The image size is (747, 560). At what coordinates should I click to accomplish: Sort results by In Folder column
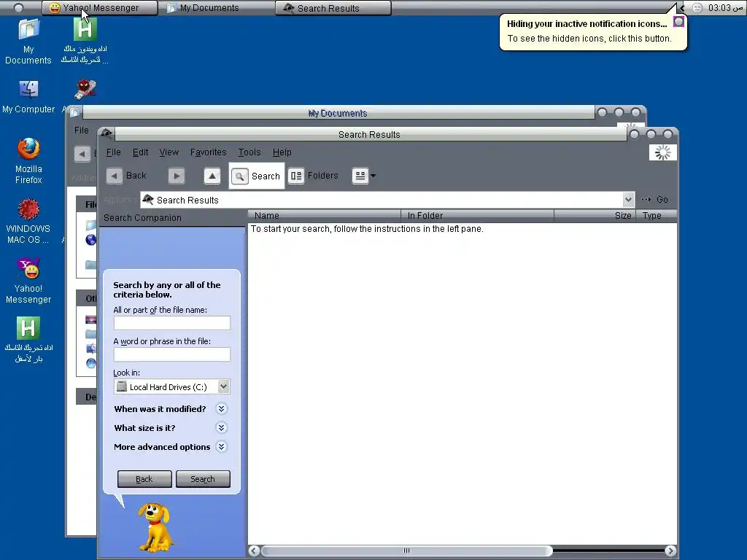click(477, 216)
